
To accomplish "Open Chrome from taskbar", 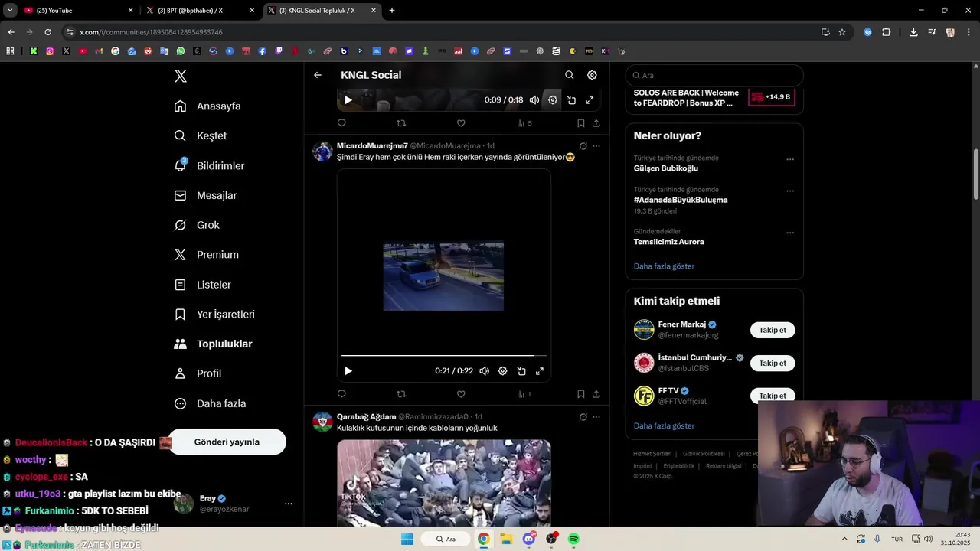I will coord(484,539).
